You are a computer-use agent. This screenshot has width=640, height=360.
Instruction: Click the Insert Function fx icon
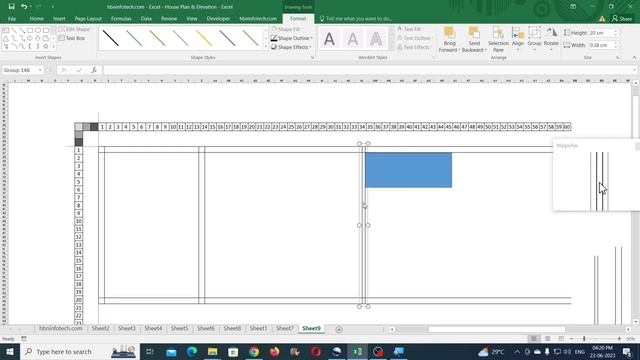[x=94, y=70]
